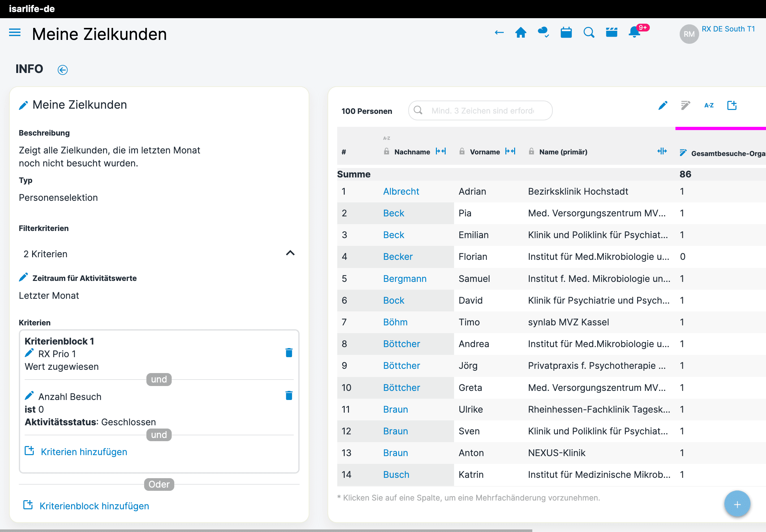Collapse the 2 Kriterien section
This screenshot has height=532, width=766.
click(290, 253)
